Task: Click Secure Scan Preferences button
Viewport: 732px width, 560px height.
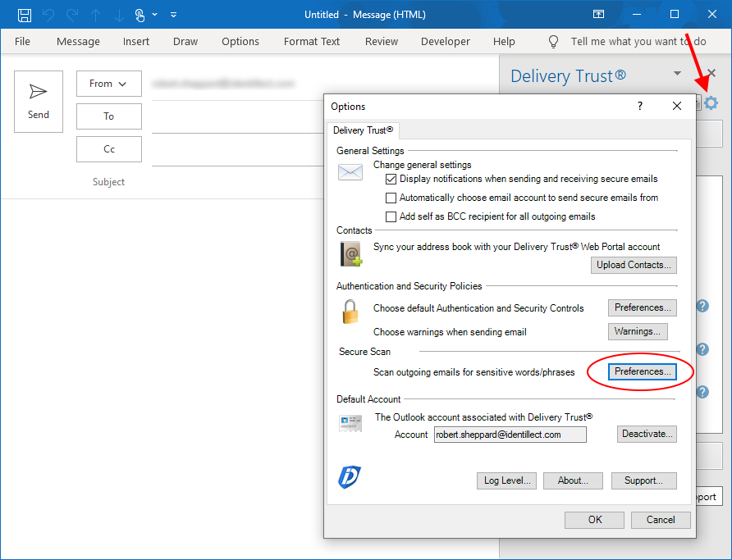Action: pos(643,371)
